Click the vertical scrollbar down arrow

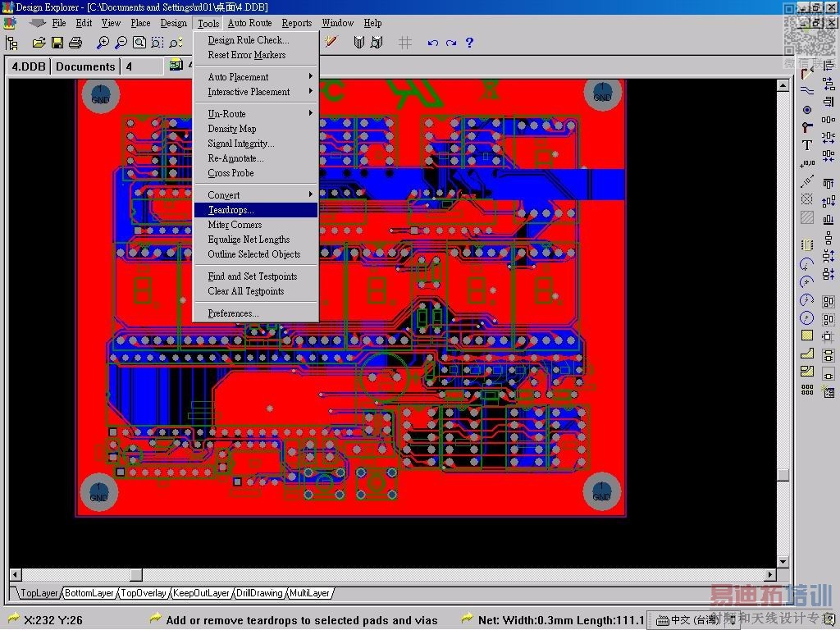click(x=783, y=562)
